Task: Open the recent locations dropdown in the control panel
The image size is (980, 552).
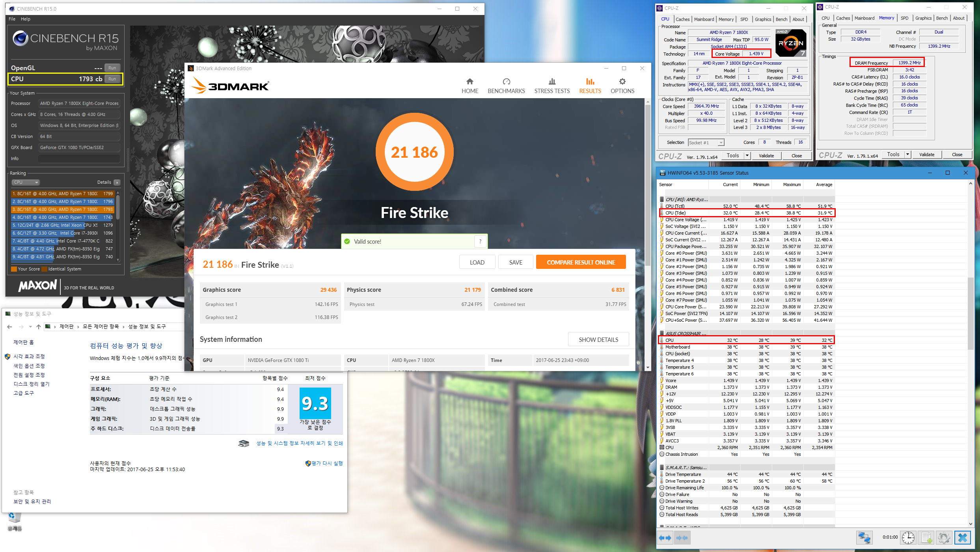Action: [x=30, y=326]
